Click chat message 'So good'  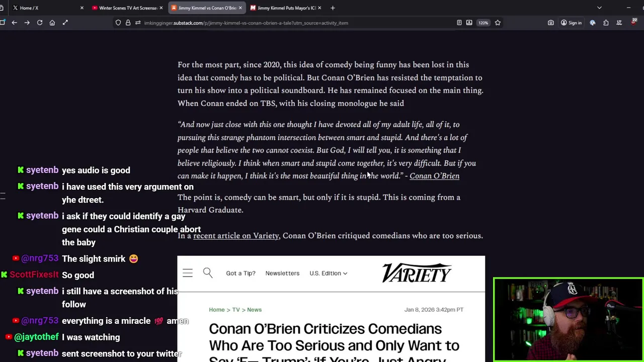(x=78, y=275)
